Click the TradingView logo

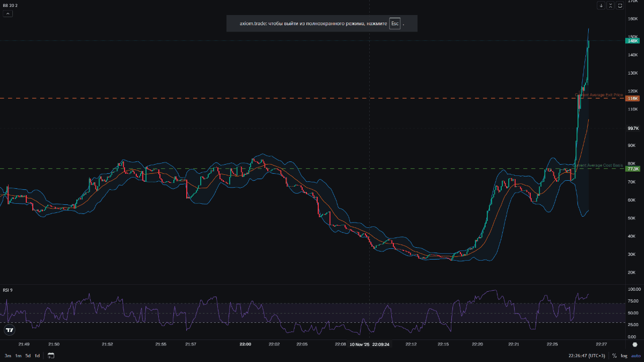[x=9, y=330]
